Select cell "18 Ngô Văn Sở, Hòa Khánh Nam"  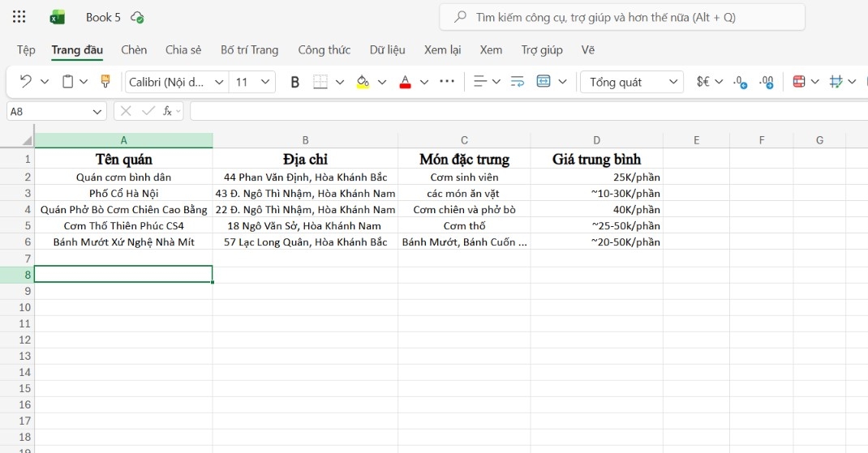point(305,225)
